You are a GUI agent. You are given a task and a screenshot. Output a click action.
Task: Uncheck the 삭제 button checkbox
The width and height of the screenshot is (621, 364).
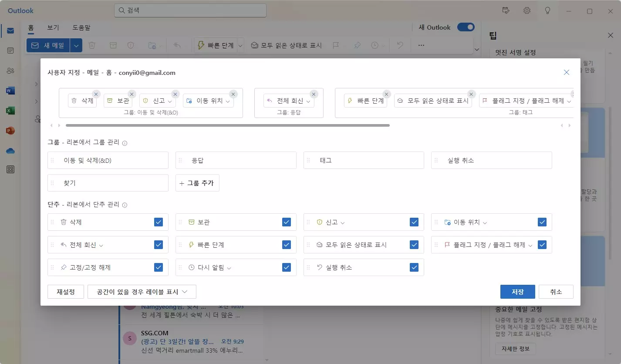coord(158,222)
